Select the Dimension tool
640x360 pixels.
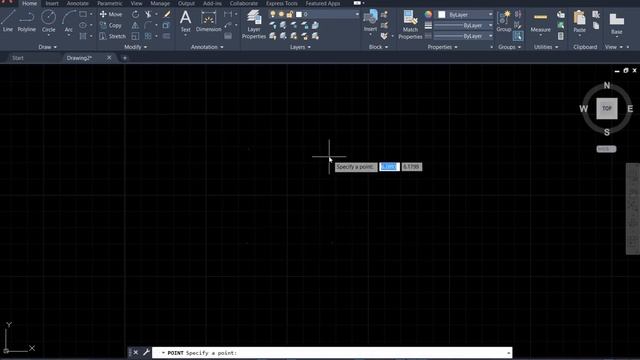coord(209,21)
